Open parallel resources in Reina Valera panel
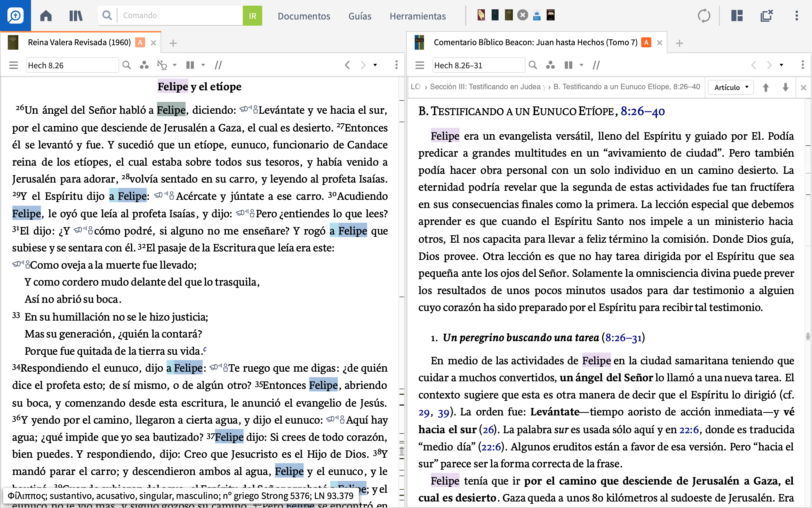Screen dimensions: 812x508 (218, 65)
